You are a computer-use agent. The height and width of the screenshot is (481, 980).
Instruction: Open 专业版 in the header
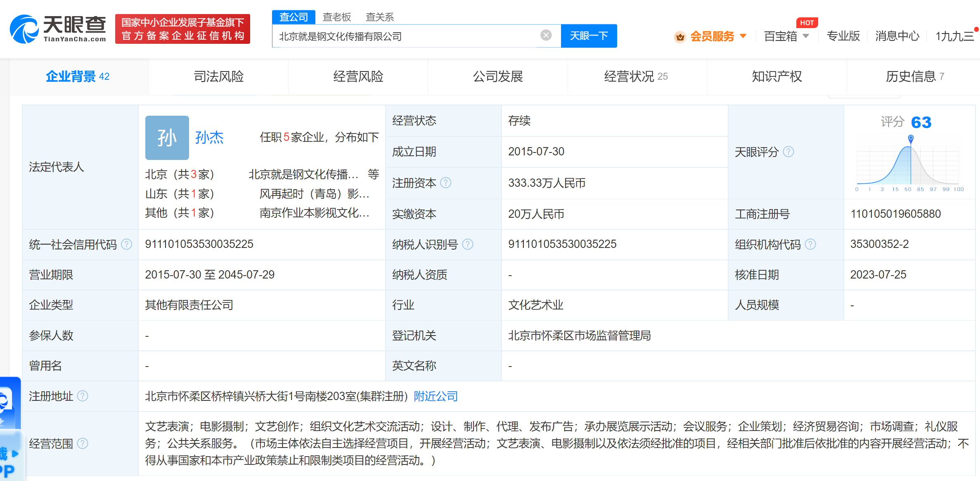tap(843, 36)
